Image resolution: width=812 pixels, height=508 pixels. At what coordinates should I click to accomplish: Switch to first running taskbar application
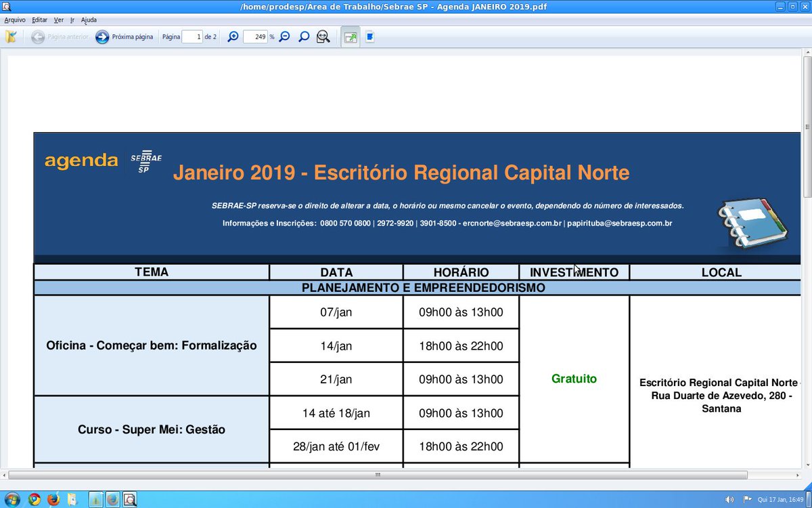tap(95, 500)
